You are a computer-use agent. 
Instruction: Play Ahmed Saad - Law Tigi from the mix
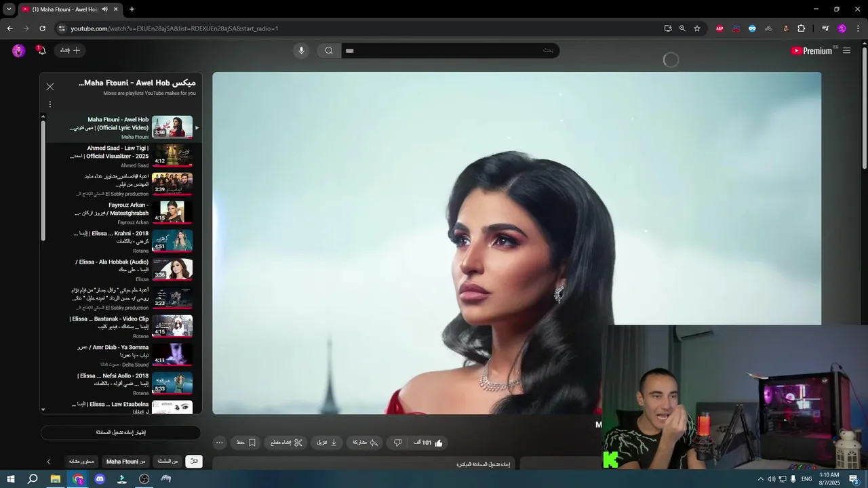[121, 157]
